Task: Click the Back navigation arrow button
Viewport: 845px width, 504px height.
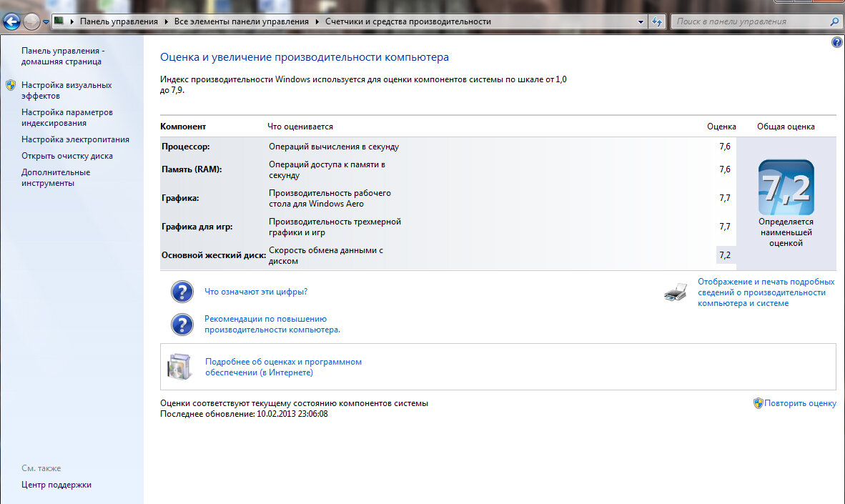Action: coord(11,21)
